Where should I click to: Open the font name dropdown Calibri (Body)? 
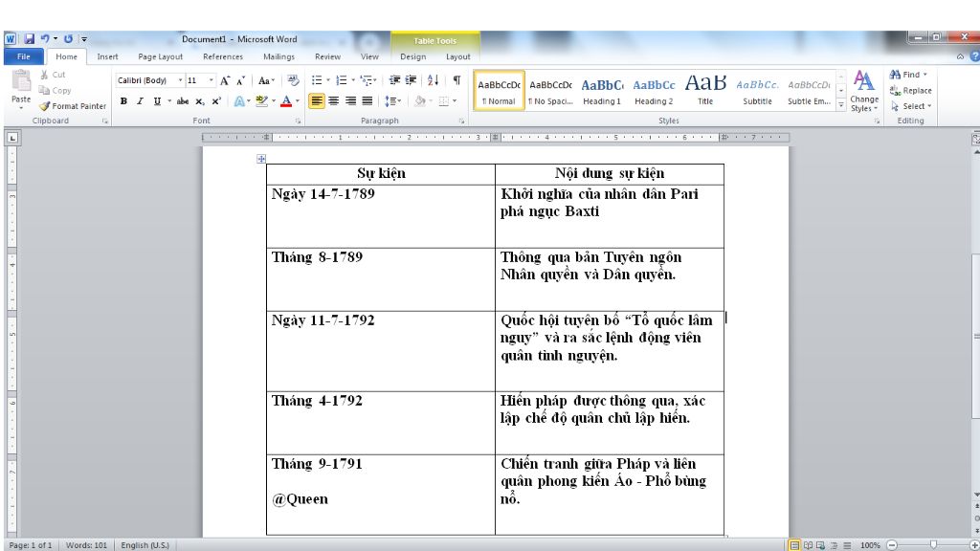[x=180, y=80]
